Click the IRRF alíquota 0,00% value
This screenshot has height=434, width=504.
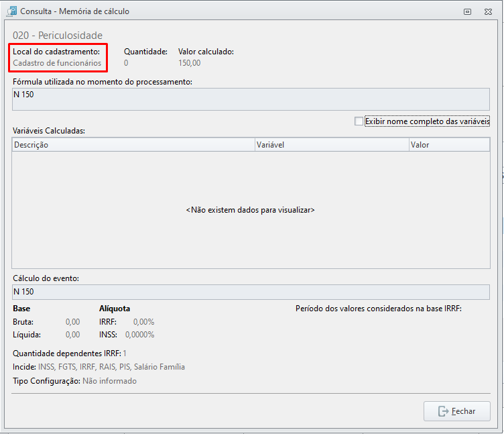point(143,322)
